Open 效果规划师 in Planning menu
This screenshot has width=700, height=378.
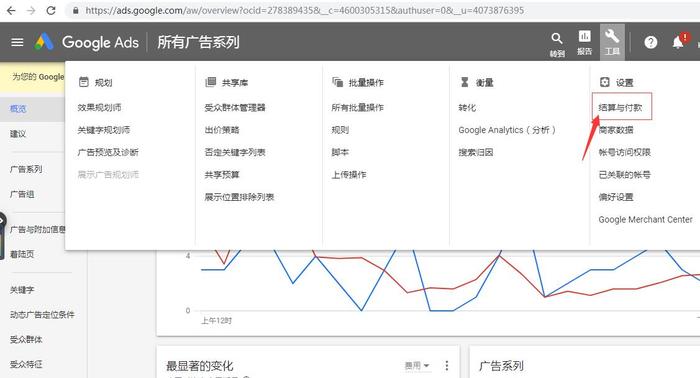pos(100,108)
